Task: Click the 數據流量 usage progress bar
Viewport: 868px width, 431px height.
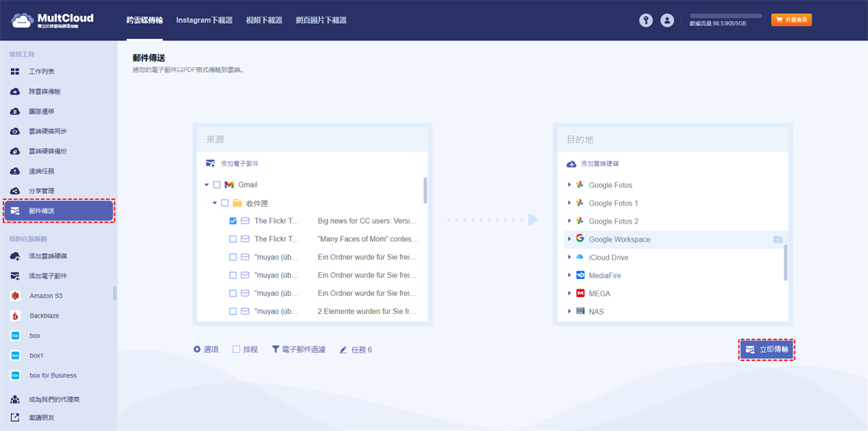Action: pyautogui.click(x=726, y=15)
